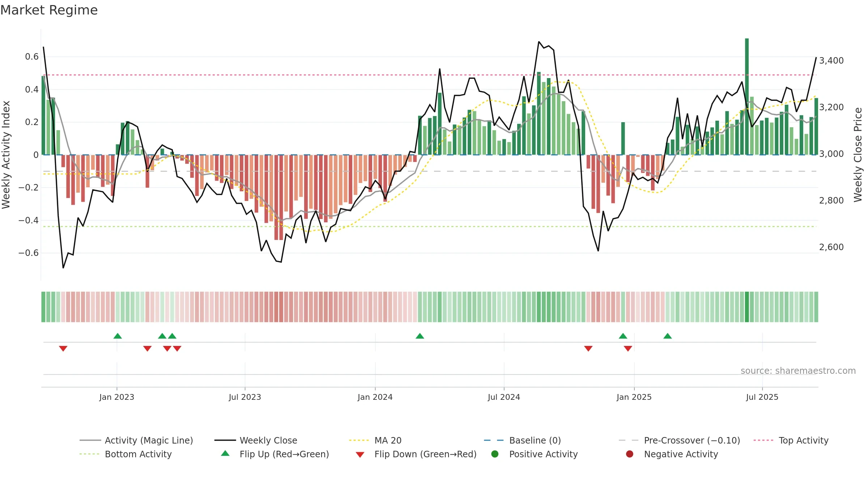Click the Positive Activity legend entry

(x=534, y=454)
